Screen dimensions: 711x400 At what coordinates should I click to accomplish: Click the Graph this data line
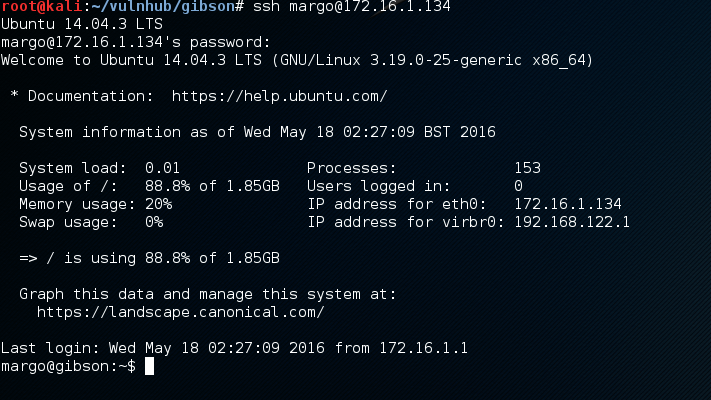[x=208, y=294]
